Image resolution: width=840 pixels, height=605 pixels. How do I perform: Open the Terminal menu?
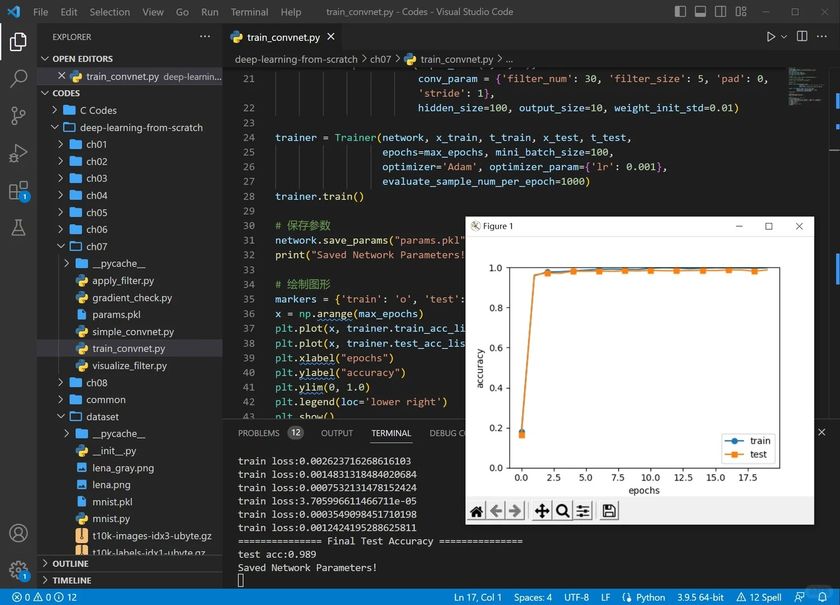[x=249, y=12]
